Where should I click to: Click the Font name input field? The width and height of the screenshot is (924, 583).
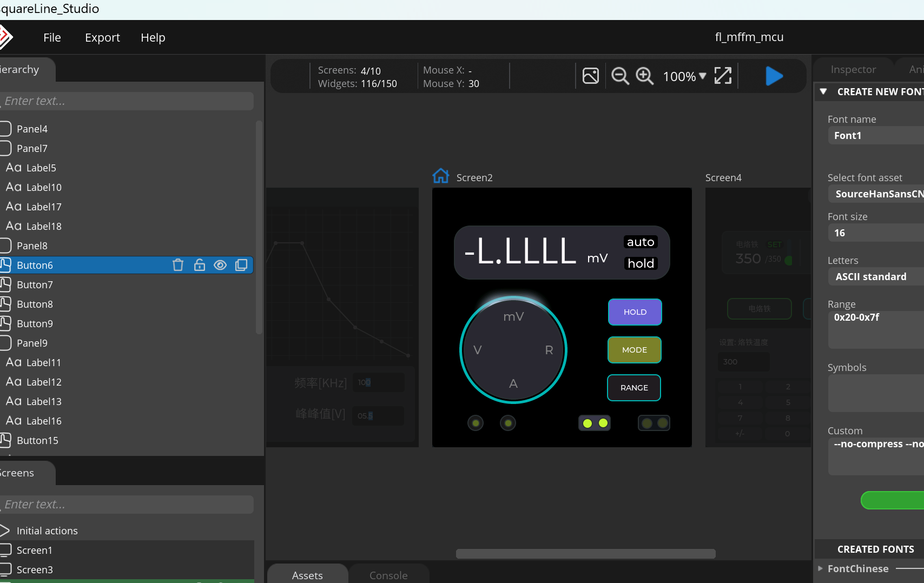876,135
